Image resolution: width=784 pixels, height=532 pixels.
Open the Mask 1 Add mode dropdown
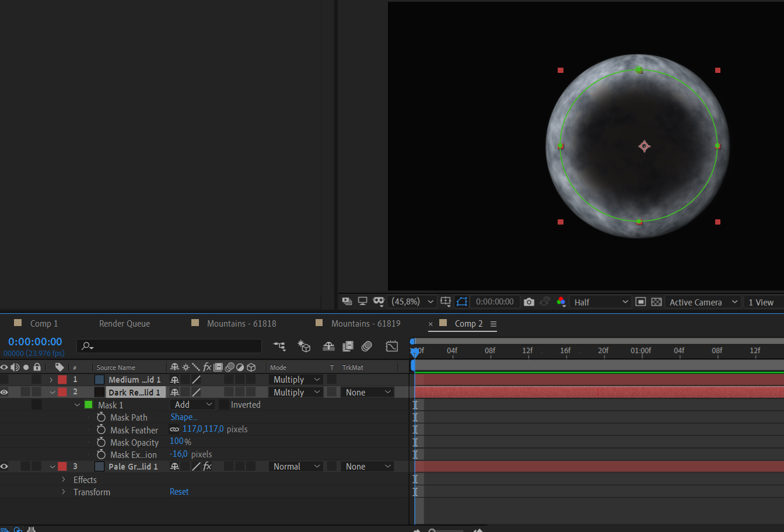coord(192,405)
